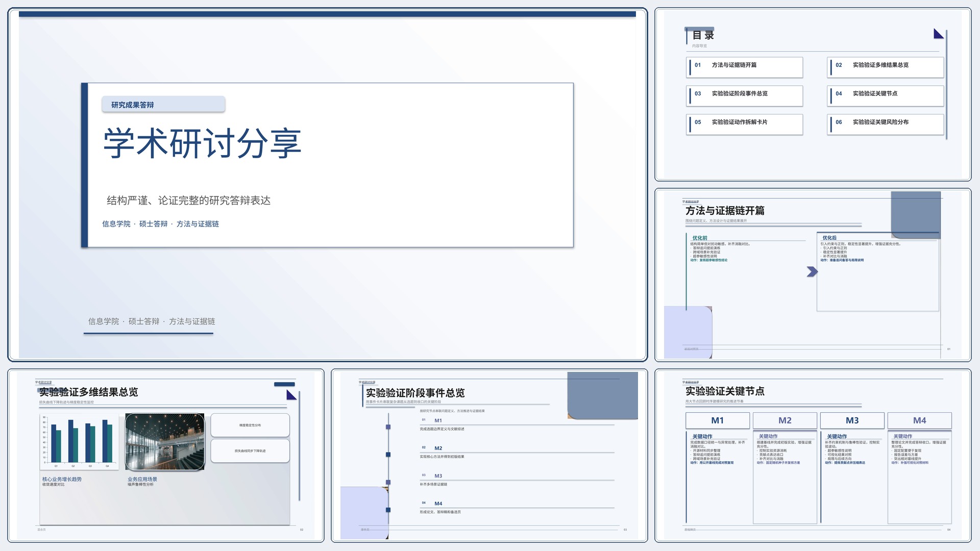Click the M3 row text 补齐多场景证据链
This screenshot has width=980, height=551.
tap(433, 484)
